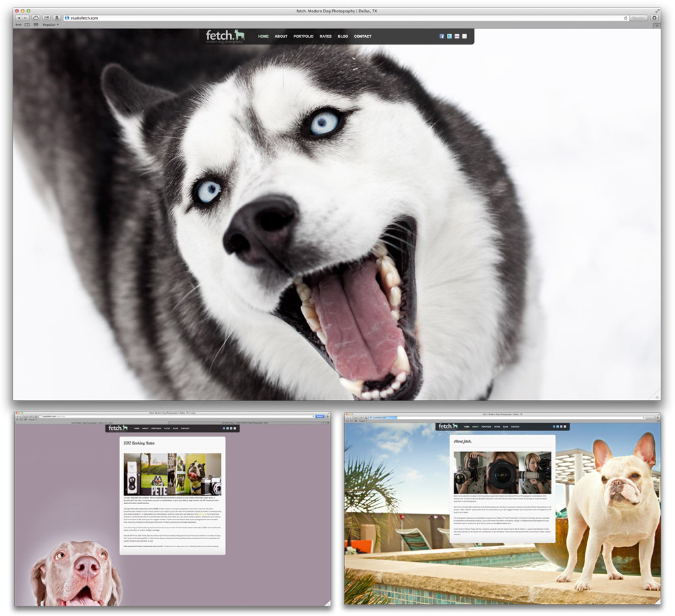Click the Facebook icon in the site header

[442, 36]
